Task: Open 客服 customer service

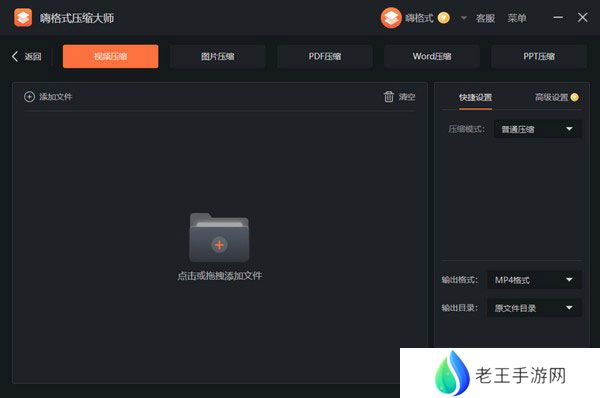Action: pyautogui.click(x=485, y=18)
